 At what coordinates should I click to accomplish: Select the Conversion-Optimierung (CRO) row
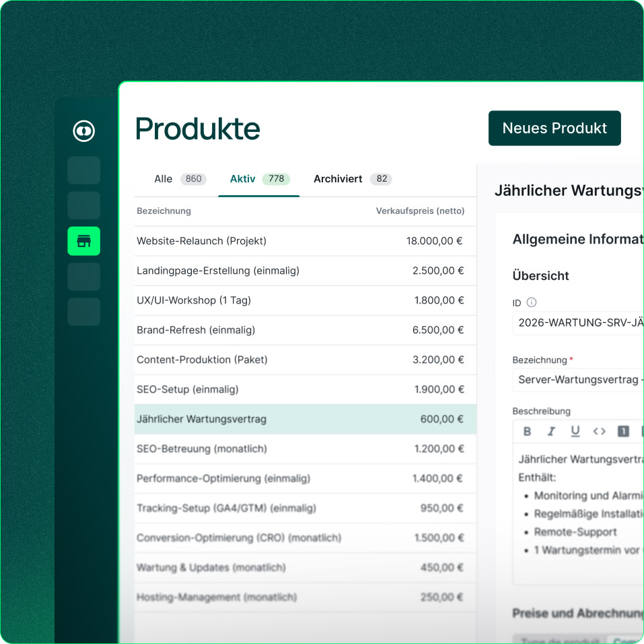pos(306,538)
